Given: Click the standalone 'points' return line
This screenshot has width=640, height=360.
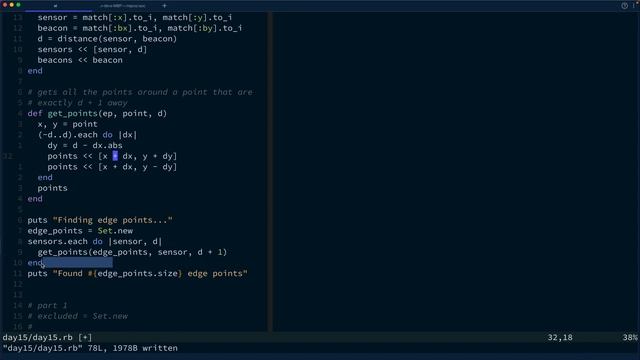Looking at the screenshot, I should tap(53, 188).
